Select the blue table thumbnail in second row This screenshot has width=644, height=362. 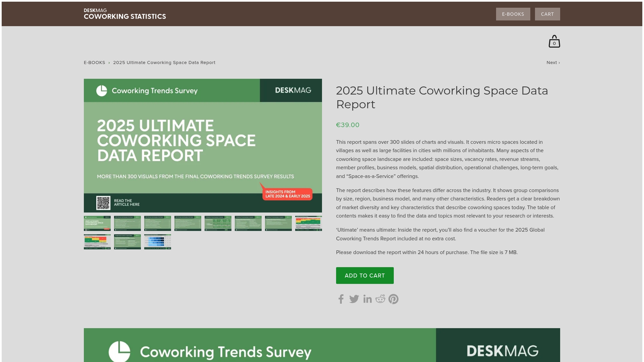coord(158,242)
